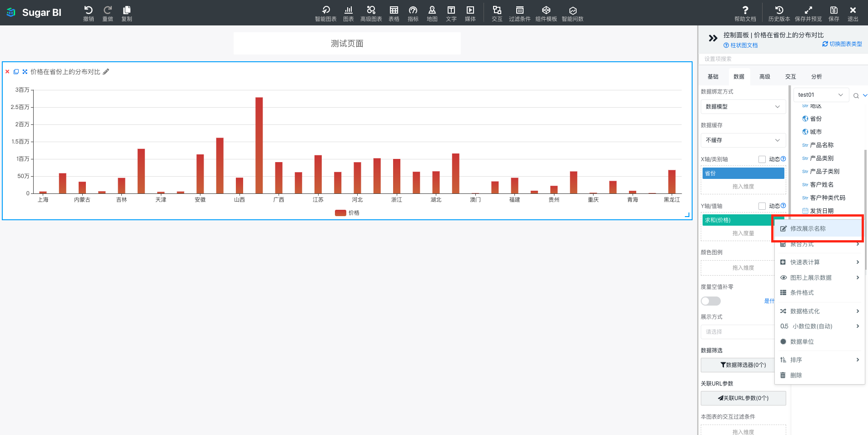Open the 智能图表 smart chart tool

pos(326,13)
